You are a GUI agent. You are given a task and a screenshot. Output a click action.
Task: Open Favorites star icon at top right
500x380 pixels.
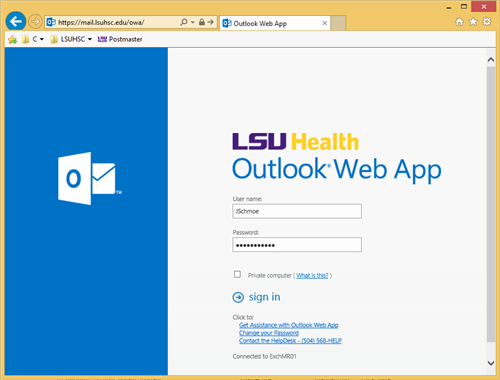click(x=473, y=22)
